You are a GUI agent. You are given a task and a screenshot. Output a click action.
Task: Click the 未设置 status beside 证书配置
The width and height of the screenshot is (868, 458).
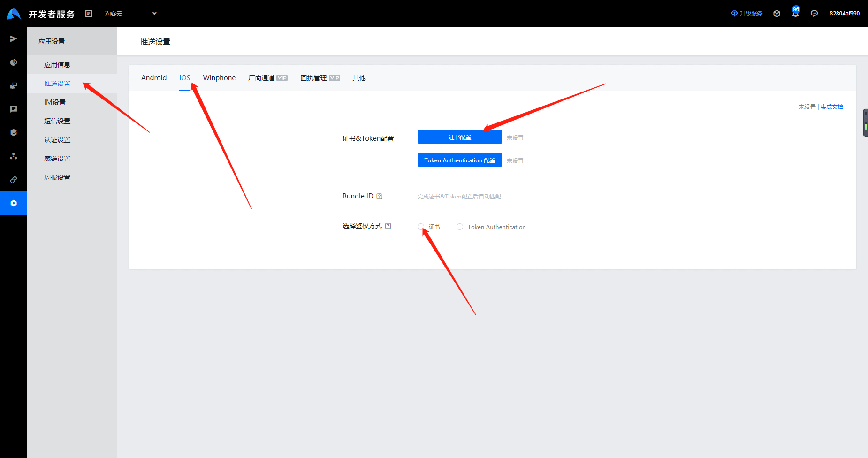[x=515, y=137]
